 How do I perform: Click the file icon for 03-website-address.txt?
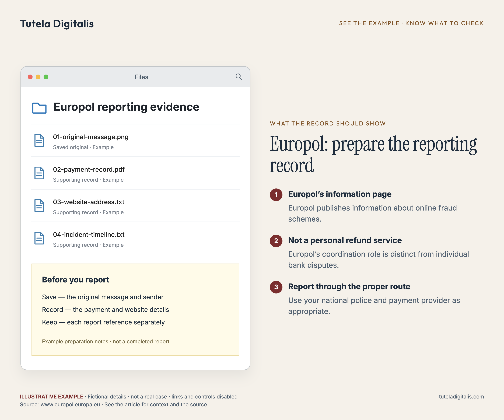[x=39, y=205]
